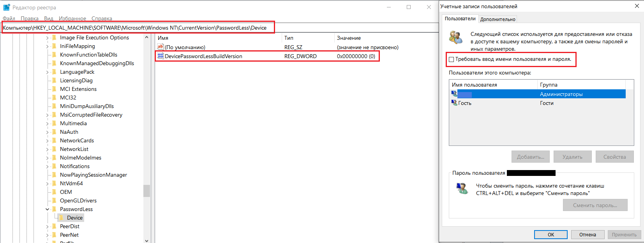Click the Notifications folder icon

tap(54, 166)
